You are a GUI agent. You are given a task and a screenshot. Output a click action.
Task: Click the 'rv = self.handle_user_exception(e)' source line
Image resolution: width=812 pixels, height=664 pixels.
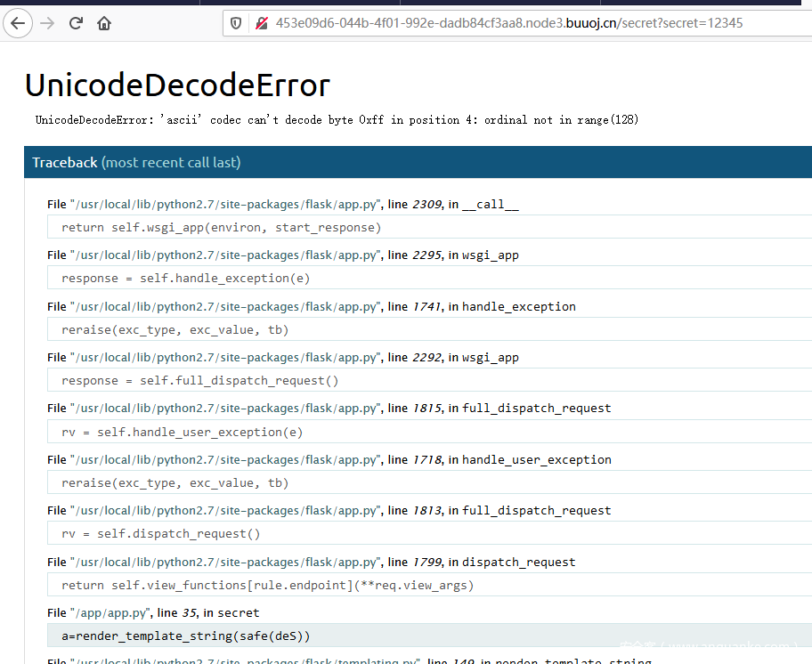coord(182,433)
